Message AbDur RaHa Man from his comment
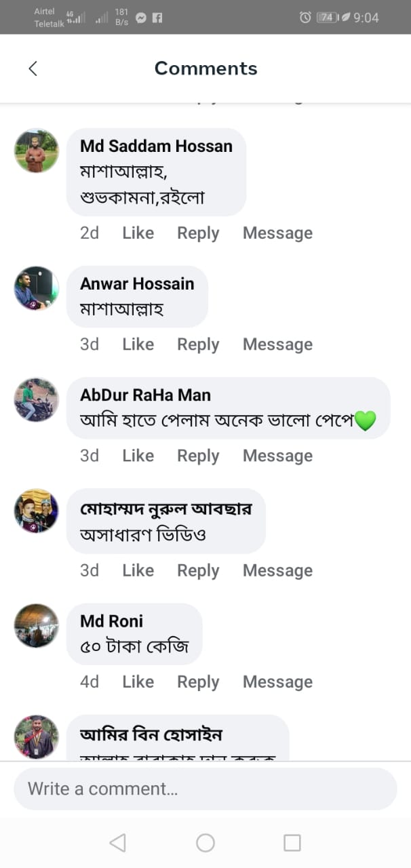This screenshot has width=411, height=868. (x=277, y=456)
